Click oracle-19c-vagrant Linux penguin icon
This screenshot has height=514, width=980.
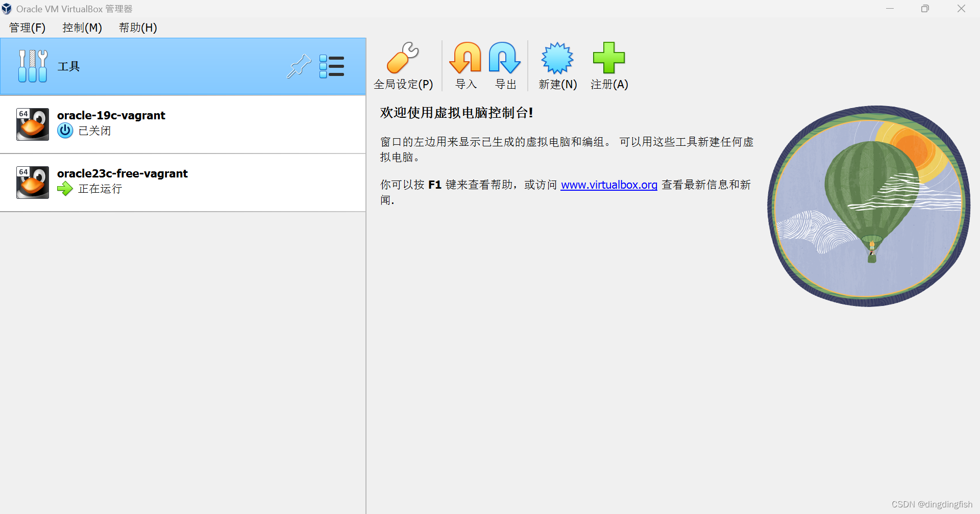[33, 124]
